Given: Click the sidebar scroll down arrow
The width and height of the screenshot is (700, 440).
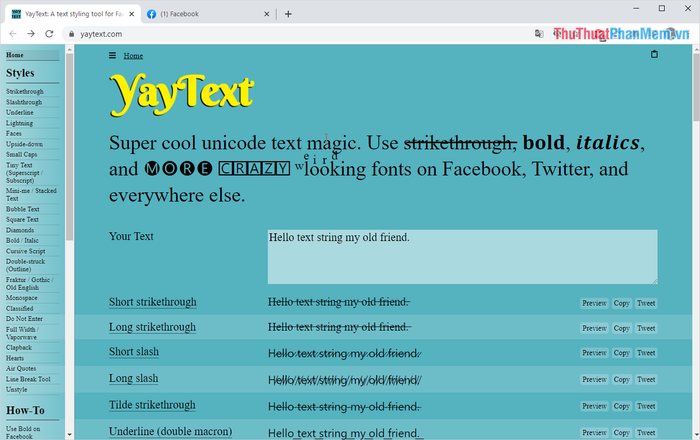Looking at the screenshot, I should 69,434.
